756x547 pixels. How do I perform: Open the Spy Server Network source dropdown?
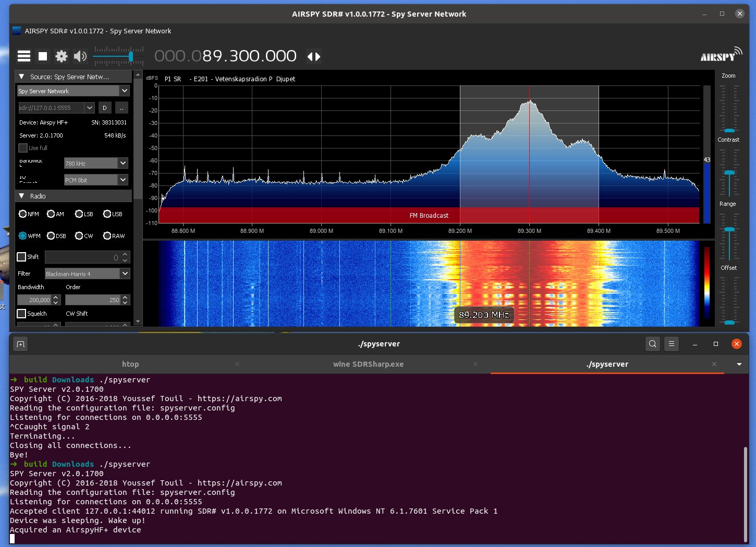[x=125, y=91]
